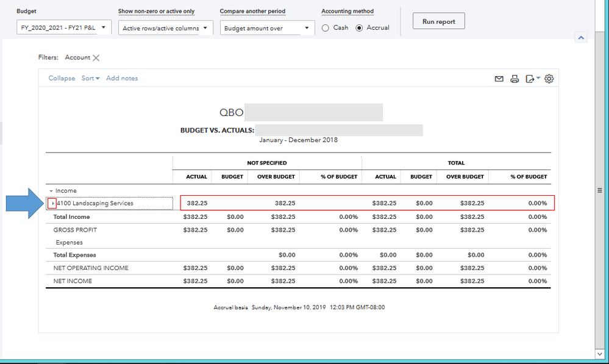
Task: Click the Collapse link in the report toolbar
Action: [x=61, y=78]
